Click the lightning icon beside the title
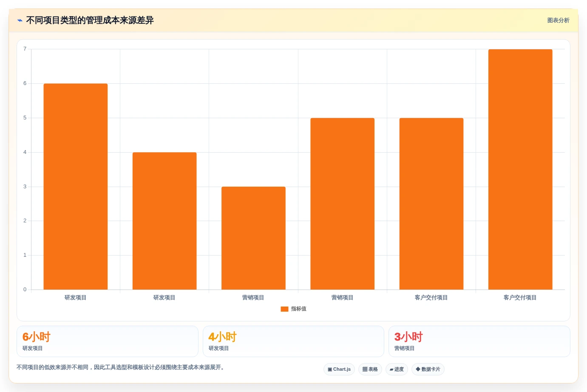 point(20,20)
